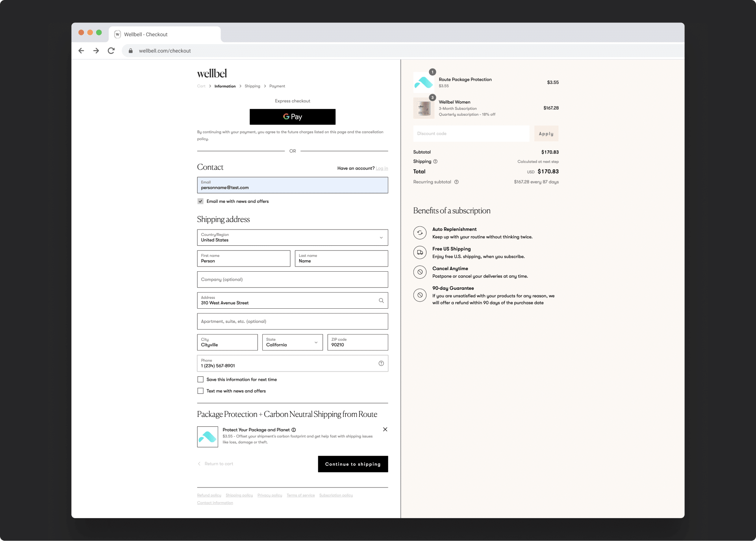Image resolution: width=756 pixels, height=541 pixels.
Task: Click the Recurring subtotal help icon
Action: [456, 182]
